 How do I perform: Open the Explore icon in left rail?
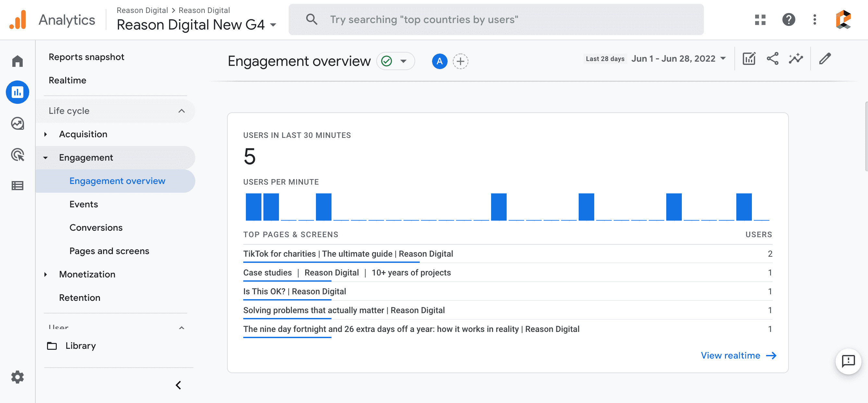(x=18, y=123)
